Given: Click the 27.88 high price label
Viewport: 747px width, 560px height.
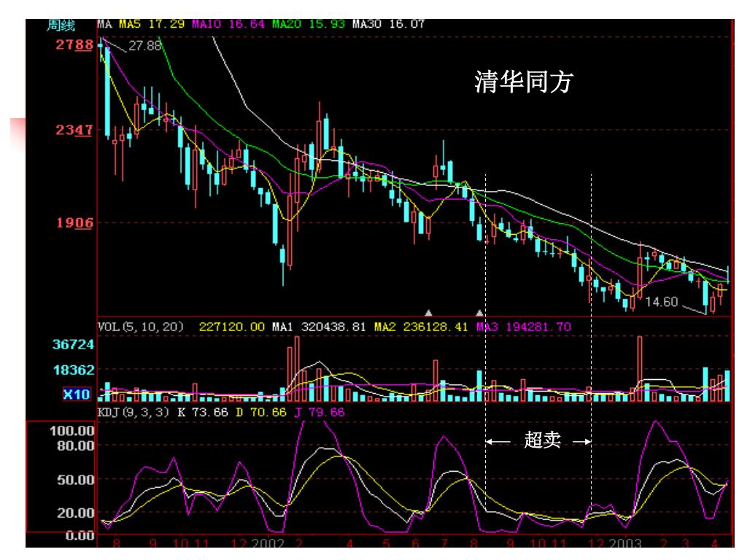Looking at the screenshot, I should click(145, 46).
